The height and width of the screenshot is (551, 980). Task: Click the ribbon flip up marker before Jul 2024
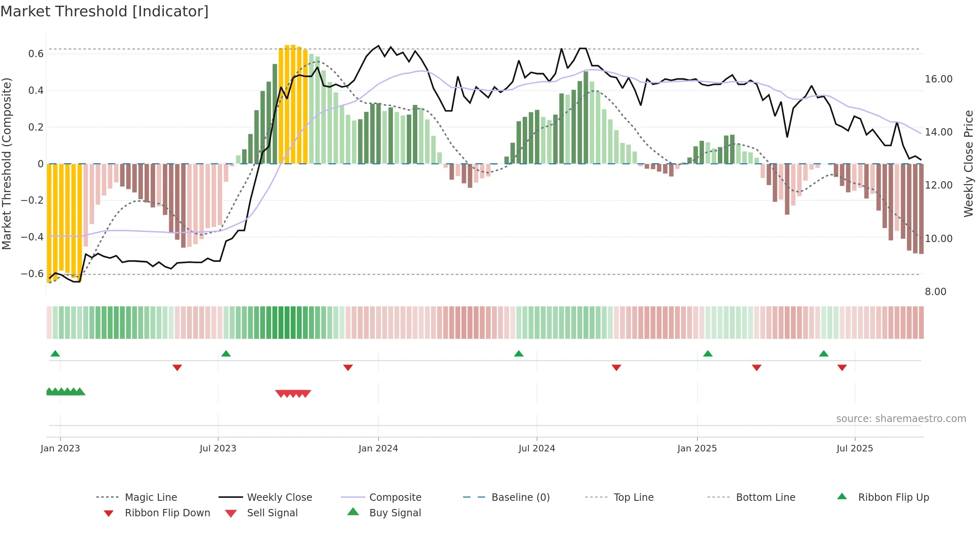[x=519, y=353]
